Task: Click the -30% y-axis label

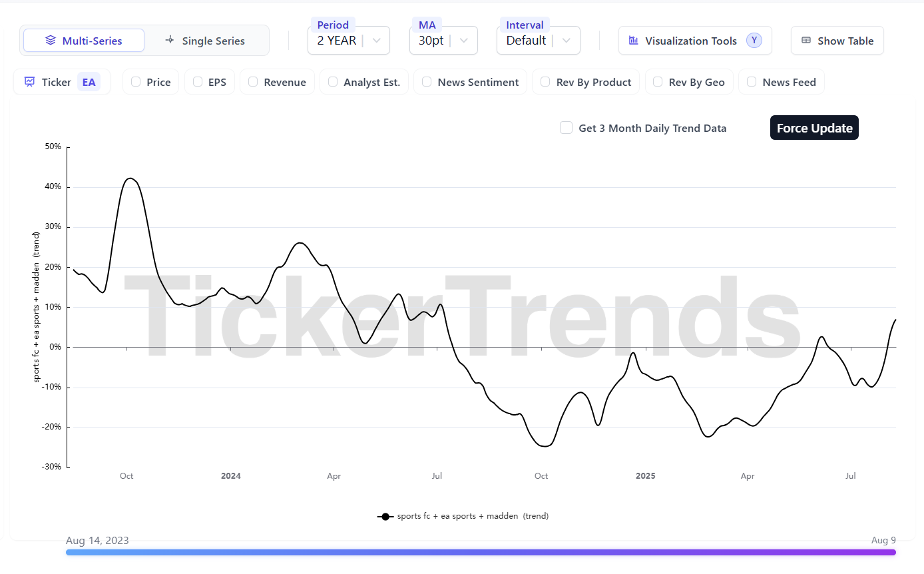Action: (52, 467)
